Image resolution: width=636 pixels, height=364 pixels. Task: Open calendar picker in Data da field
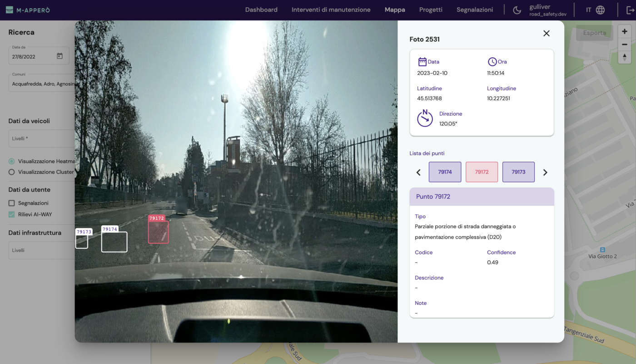tap(60, 56)
